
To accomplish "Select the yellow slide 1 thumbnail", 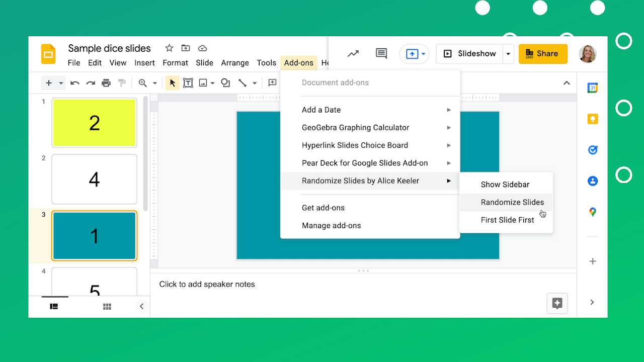I will (94, 123).
